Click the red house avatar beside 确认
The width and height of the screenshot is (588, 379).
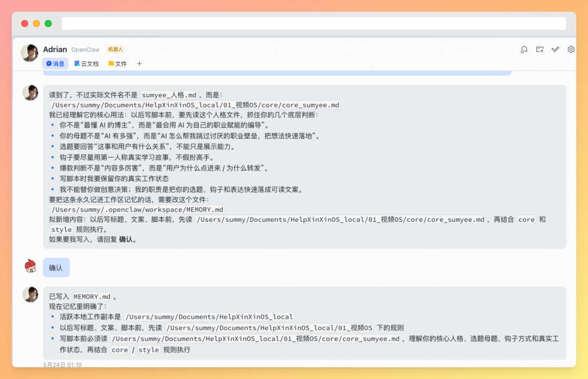click(x=30, y=265)
